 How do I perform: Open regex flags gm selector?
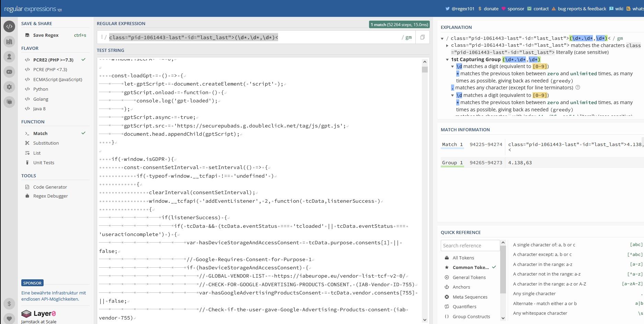pyautogui.click(x=408, y=37)
